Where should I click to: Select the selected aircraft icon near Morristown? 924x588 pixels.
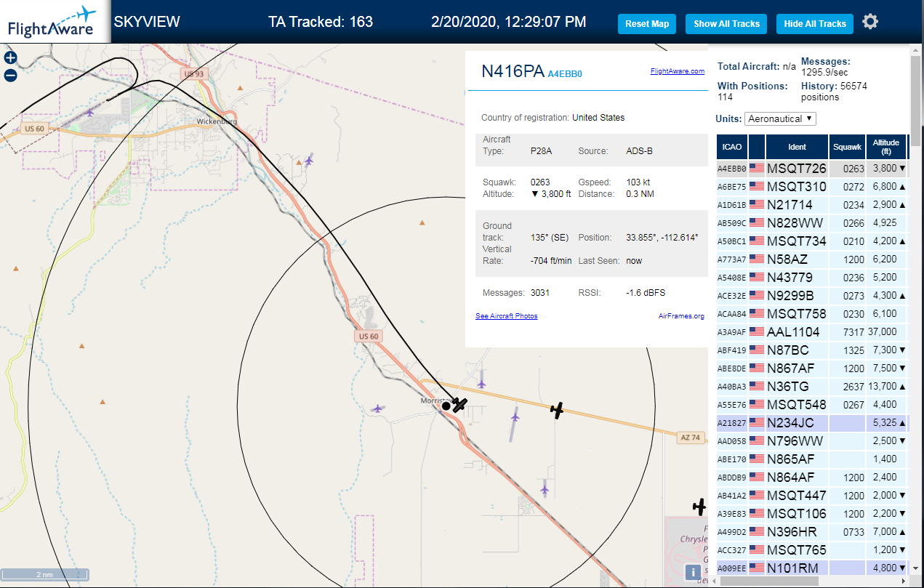click(x=459, y=404)
